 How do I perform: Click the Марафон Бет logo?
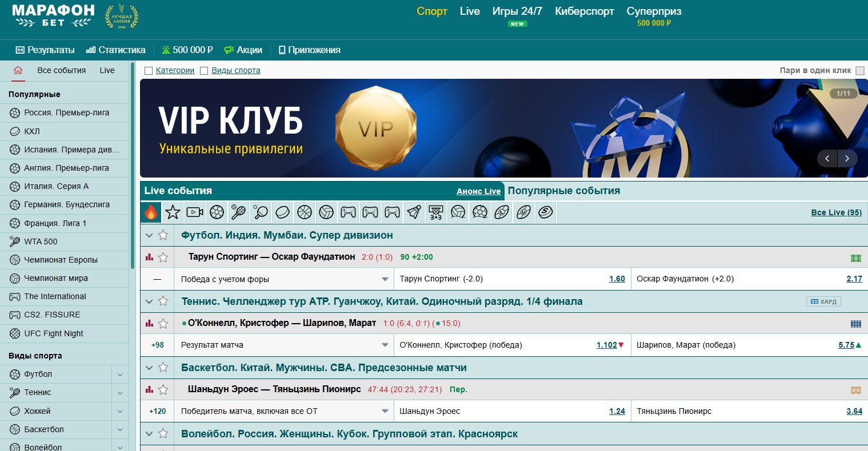coord(53,16)
